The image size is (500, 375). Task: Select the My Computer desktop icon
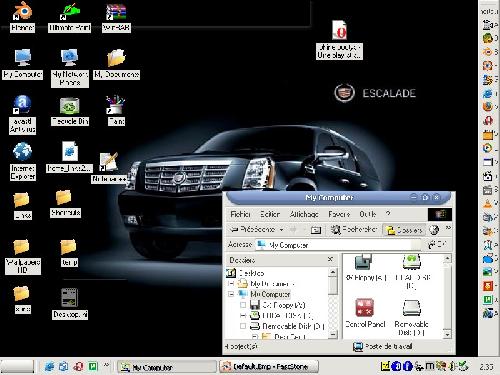(x=22, y=63)
